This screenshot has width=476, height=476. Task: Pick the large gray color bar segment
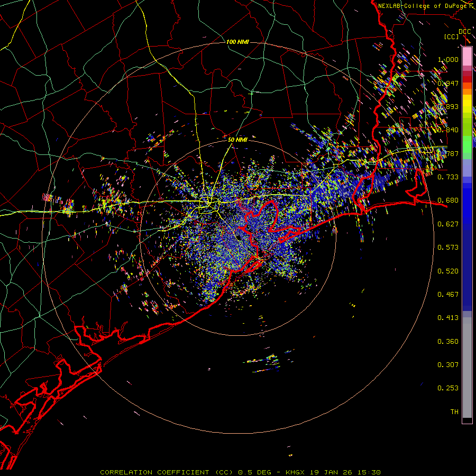[x=467, y=368]
